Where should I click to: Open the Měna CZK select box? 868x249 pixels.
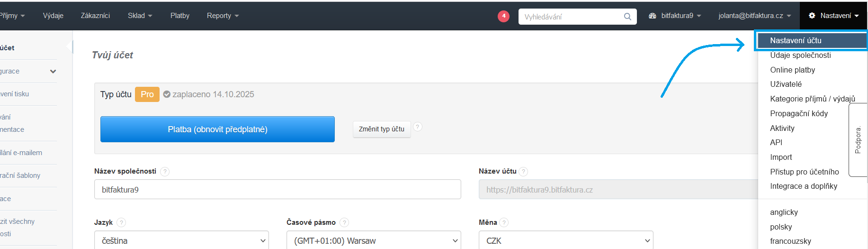pos(566,240)
